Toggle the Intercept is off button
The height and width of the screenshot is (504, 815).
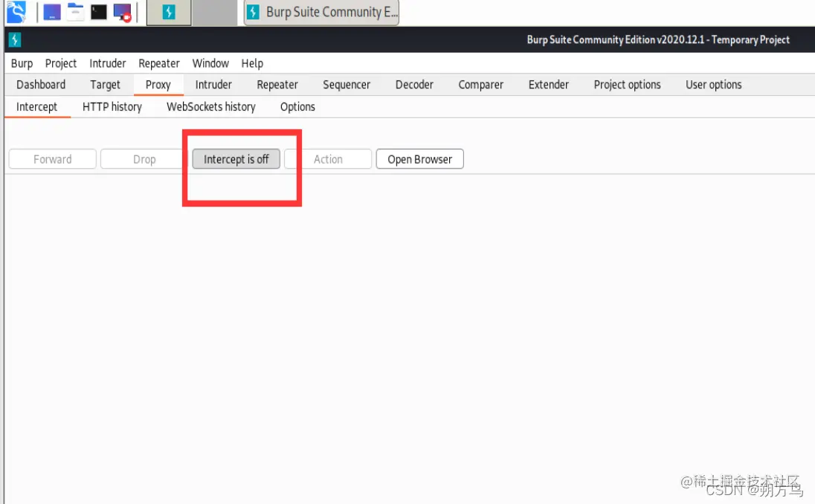tap(236, 160)
